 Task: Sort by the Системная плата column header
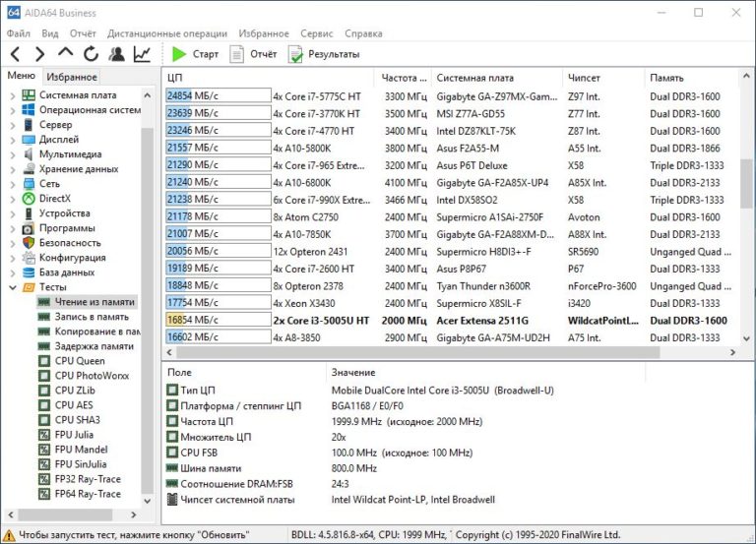(x=497, y=78)
